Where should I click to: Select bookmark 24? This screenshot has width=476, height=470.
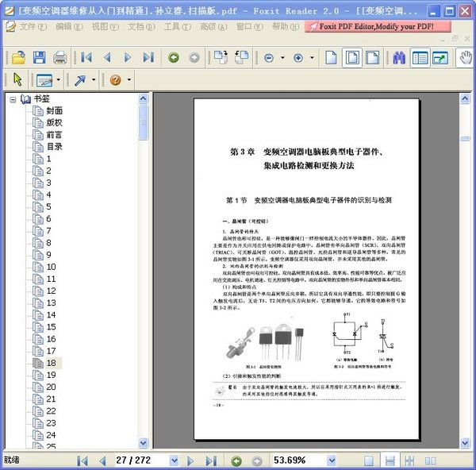click(51, 435)
